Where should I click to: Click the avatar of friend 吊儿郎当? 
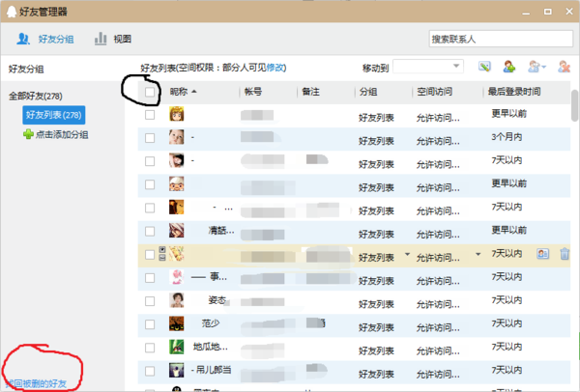tap(177, 370)
